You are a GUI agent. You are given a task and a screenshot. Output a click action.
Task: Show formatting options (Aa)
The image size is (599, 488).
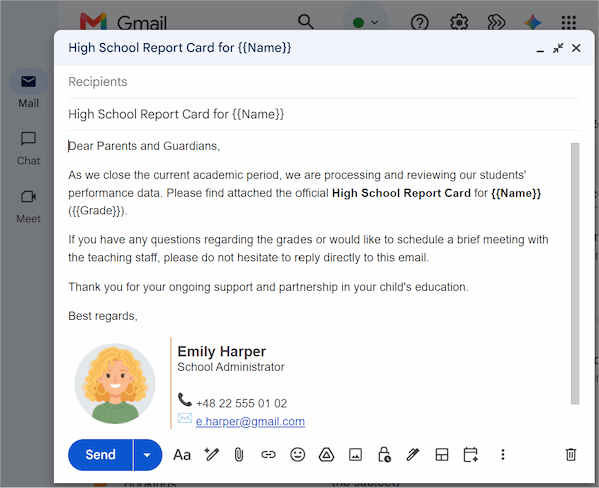click(182, 455)
